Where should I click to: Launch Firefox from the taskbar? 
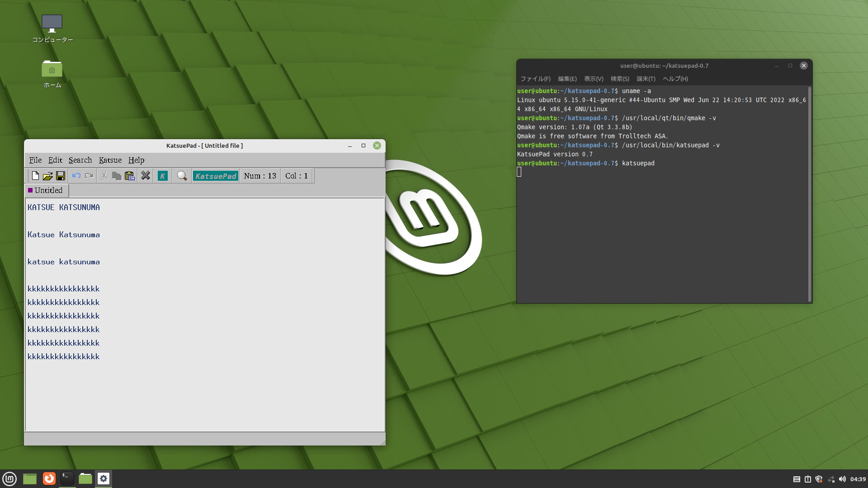click(49, 479)
